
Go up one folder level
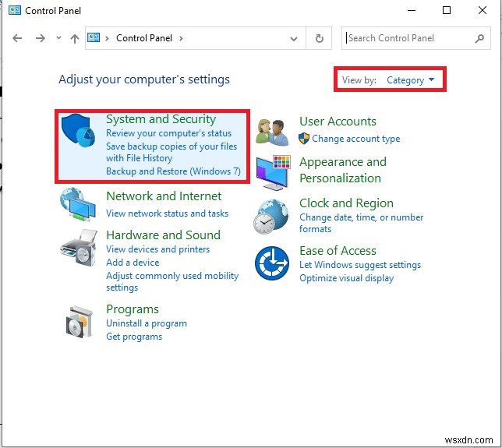[x=75, y=38]
